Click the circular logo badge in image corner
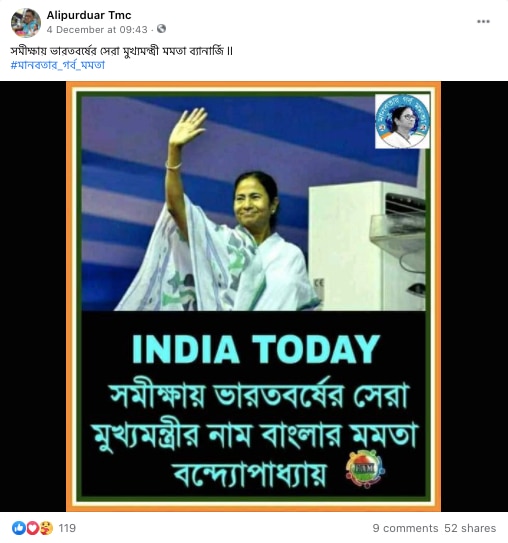Image resolution: width=508 pixels, height=543 pixels. click(x=402, y=121)
